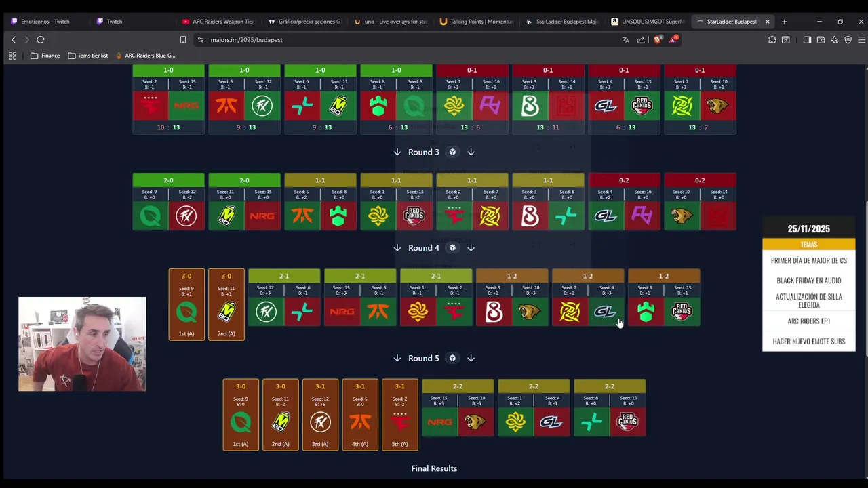Viewport: 868px width, 488px height.
Task: Open the Gráfico/precio acciones tab
Action: point(303,22)
